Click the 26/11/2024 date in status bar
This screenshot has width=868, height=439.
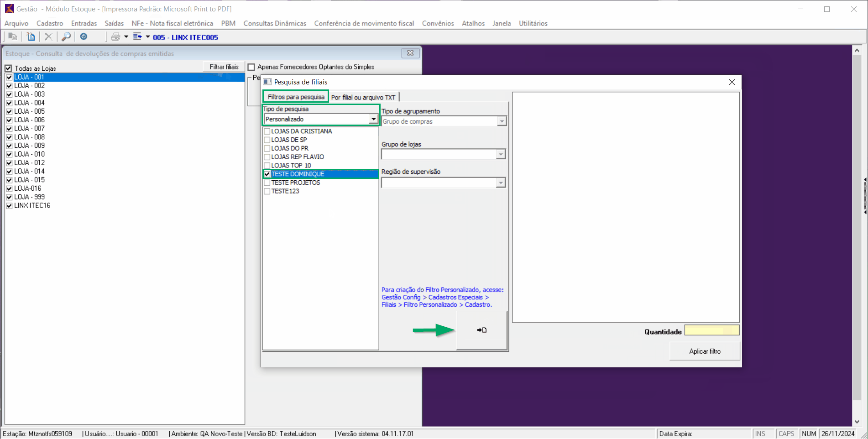click(838, 434)
